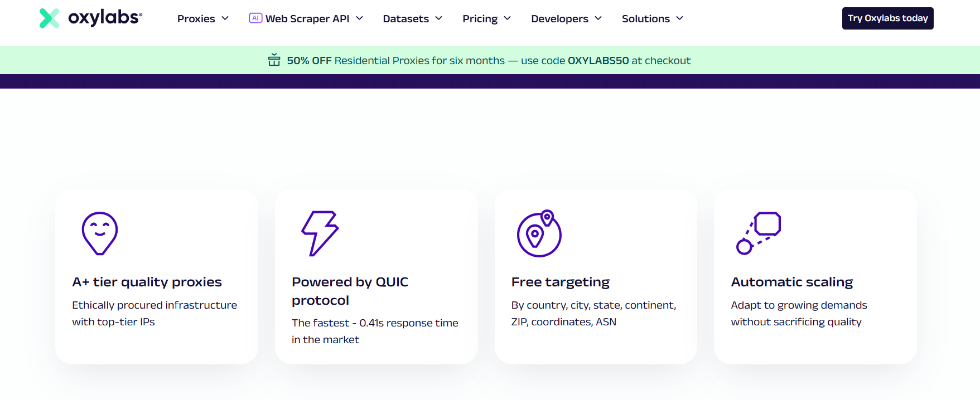The height and width of the screenshot is (400, 980).
Task: Click the smiling proxy pin icon
Action: tap(99, 233)
